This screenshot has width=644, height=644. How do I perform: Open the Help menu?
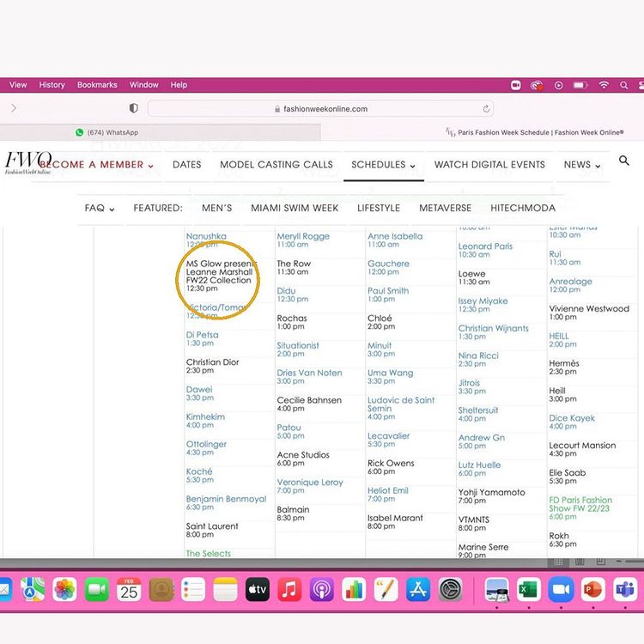pyautogui.click(x=179, y=85)
